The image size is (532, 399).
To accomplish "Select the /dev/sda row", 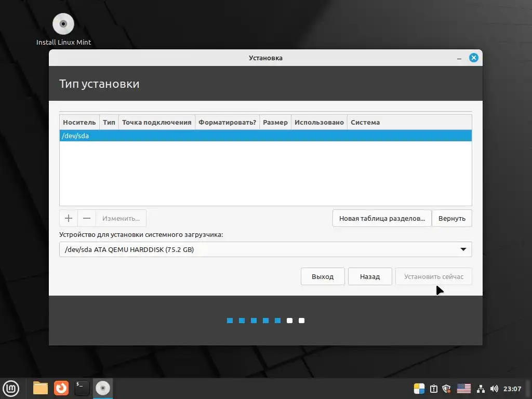I will point(265,136).
